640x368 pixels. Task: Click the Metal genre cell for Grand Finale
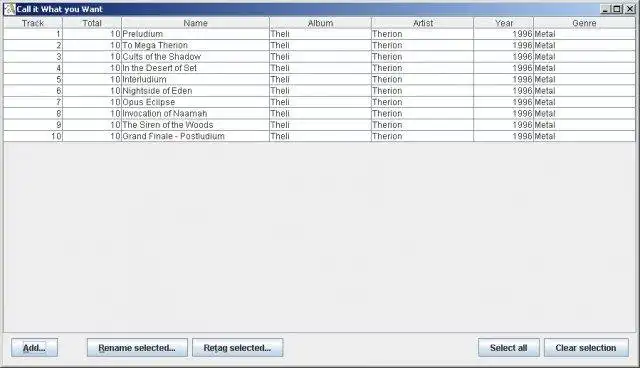click(x=584, y=136)
